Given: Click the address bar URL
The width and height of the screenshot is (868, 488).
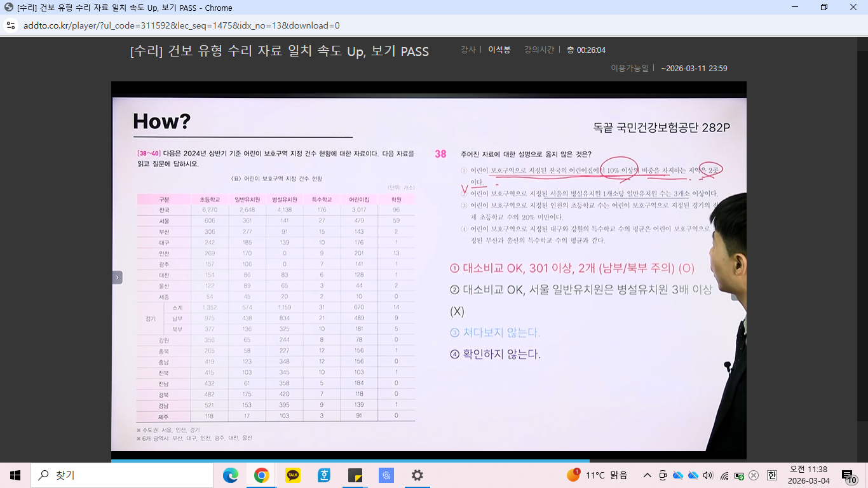Looking at the screenshot, I should point(181,25).
